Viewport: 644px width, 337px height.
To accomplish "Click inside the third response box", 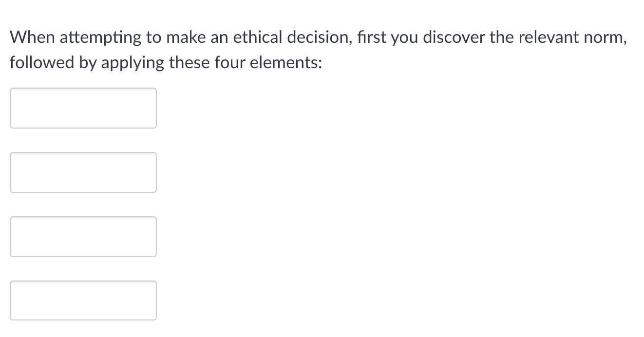I will coord(83,237).
